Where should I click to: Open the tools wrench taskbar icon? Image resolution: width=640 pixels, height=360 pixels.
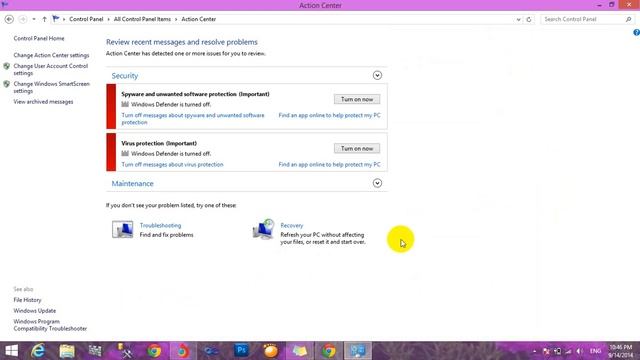click(x=124, y=351)
